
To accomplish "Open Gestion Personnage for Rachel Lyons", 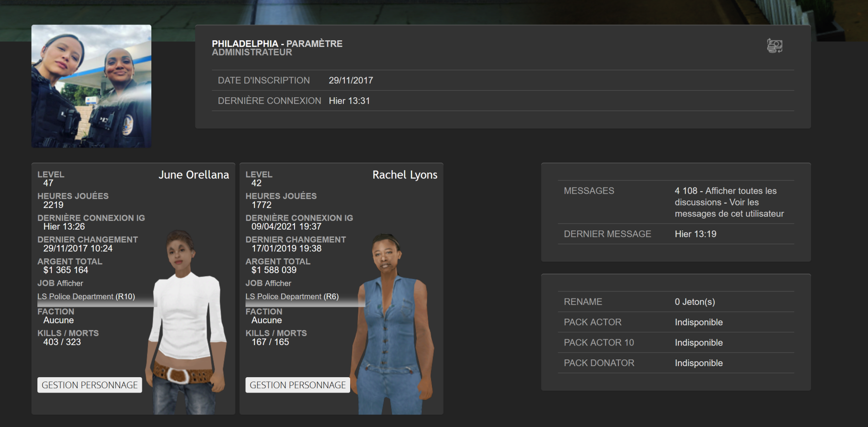I will click(x=297, y=385).
